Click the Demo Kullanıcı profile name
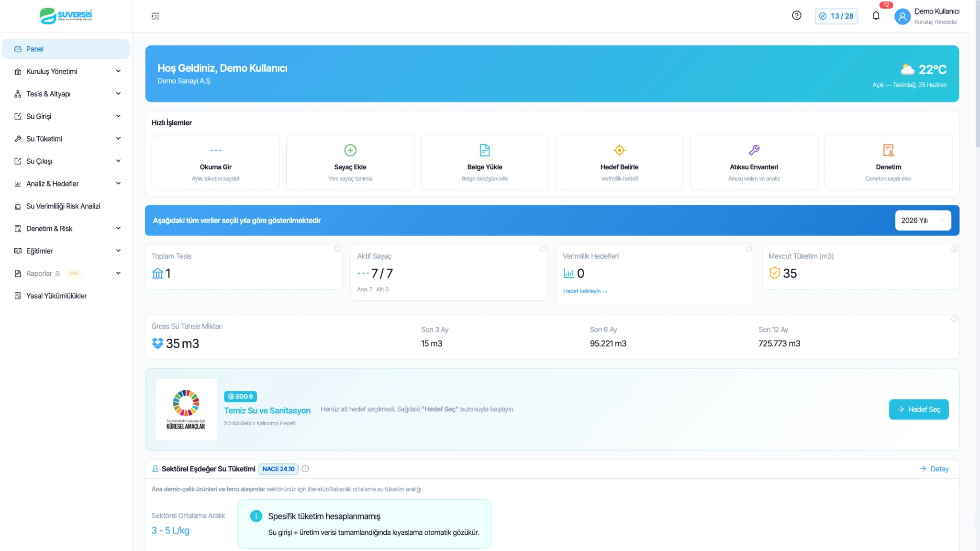Image resolution: width=980 pixels, height=551 pixels. click(937, 11)
